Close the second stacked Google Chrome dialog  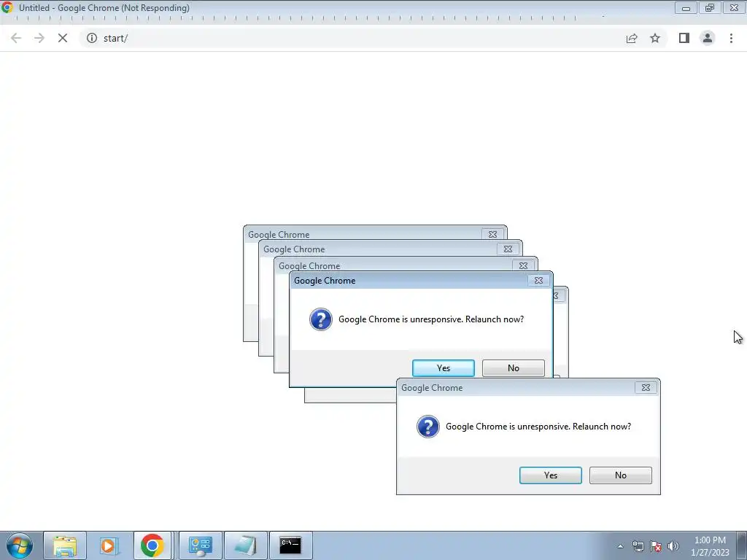point(508,249)
